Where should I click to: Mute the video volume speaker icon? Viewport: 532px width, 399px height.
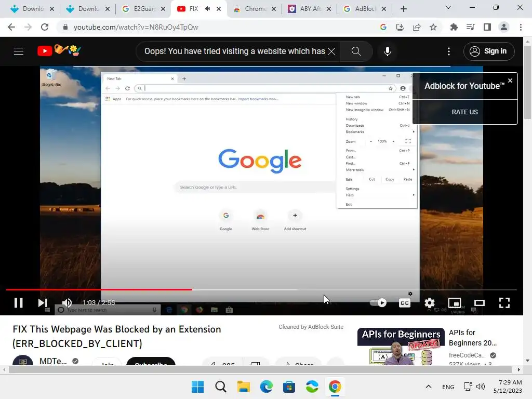coord(67,303)
